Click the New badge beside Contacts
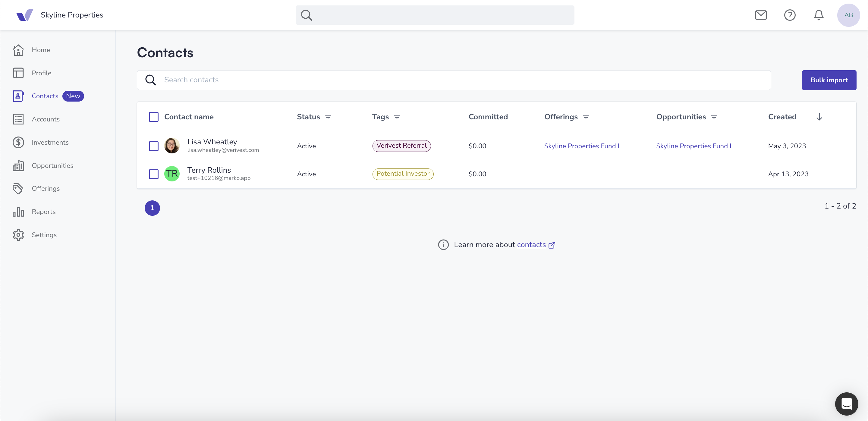 73,96
